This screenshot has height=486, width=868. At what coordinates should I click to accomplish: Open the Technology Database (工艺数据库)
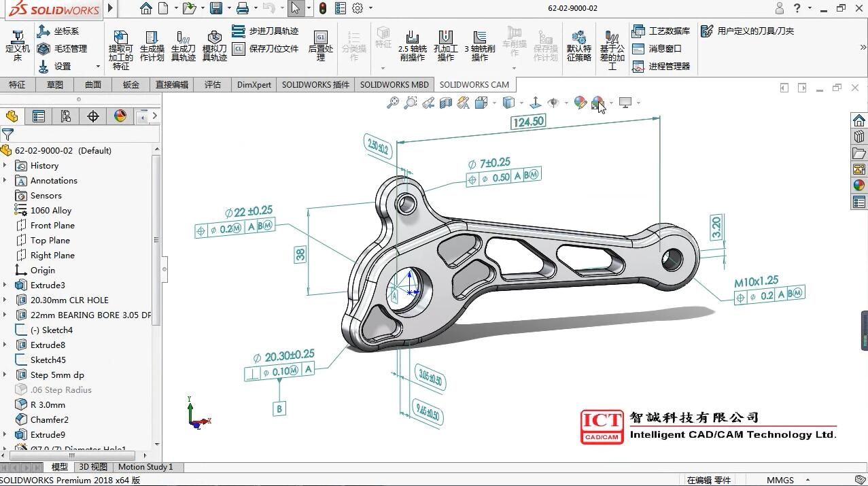pos(661,31)
